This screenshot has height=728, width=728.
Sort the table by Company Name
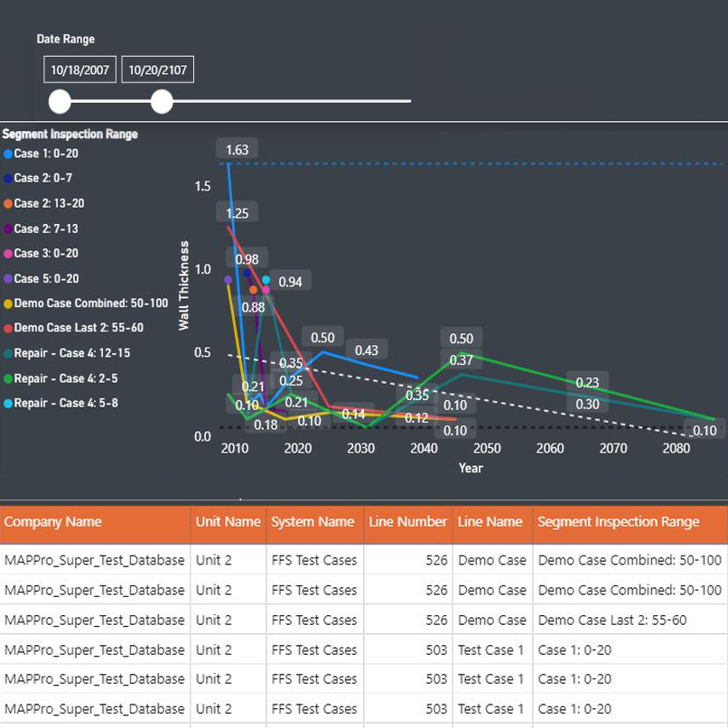(x=55, y=523)
